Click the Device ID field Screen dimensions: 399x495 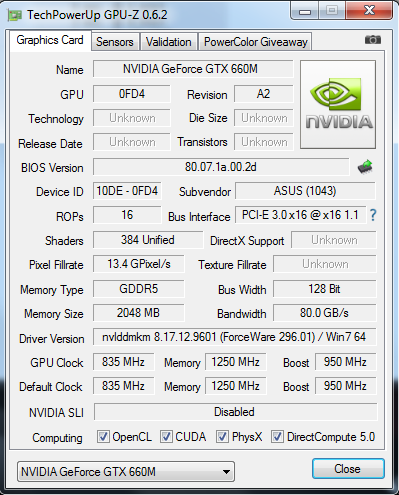[127, 191]
